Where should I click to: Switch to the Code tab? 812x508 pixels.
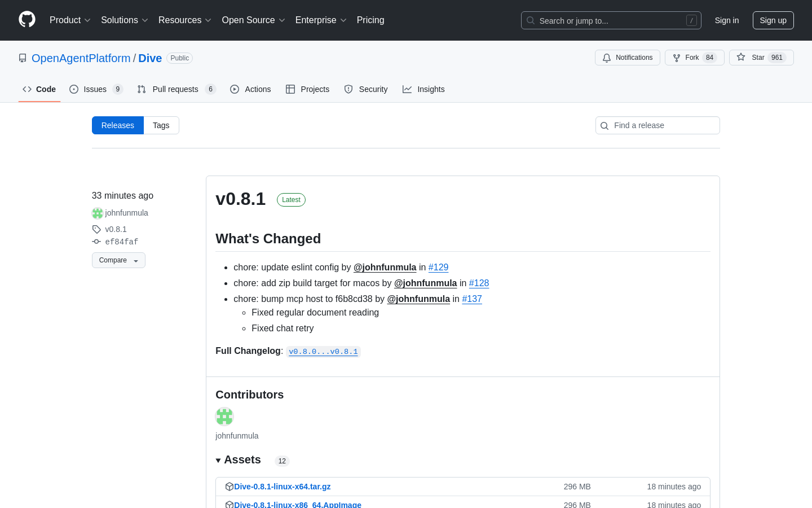click(39, 89)
